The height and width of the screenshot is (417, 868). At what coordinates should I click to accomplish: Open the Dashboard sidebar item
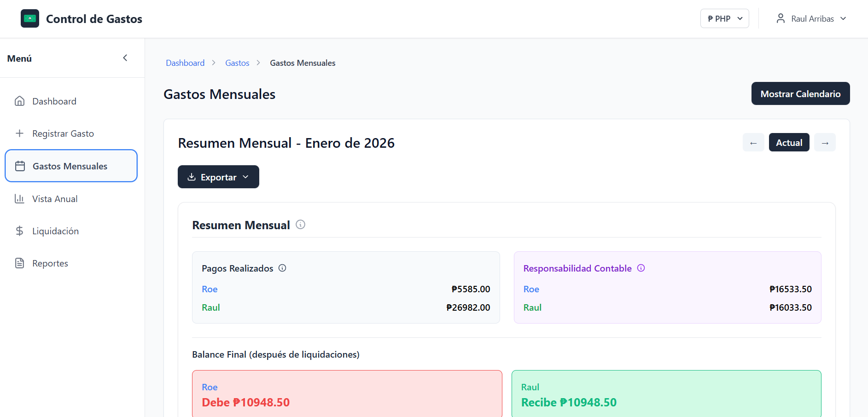(71, 101)
